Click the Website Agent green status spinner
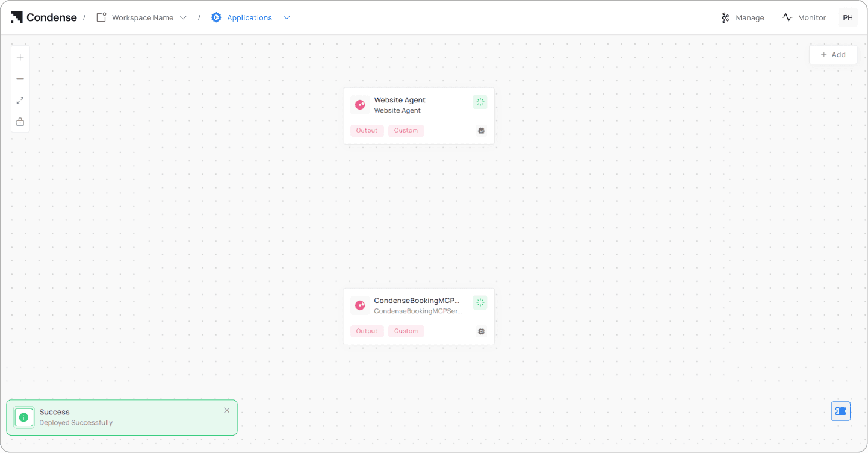This screenshot has width=868, height=453. (480, 102)
